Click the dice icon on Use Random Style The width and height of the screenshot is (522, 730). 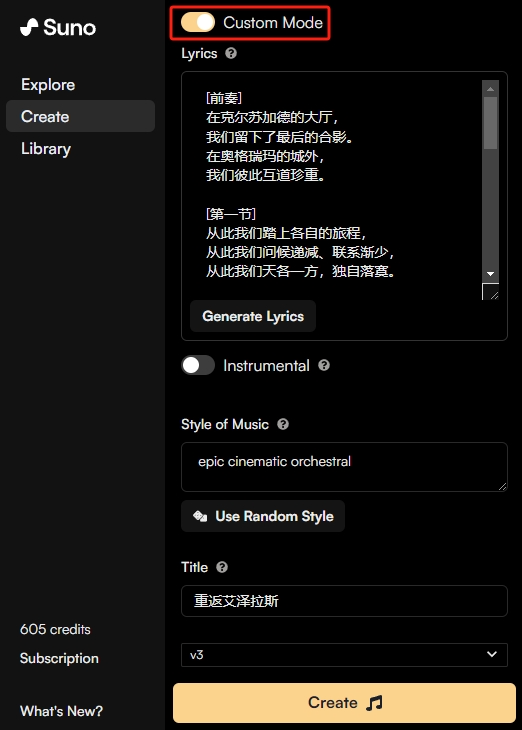(200, 516)
